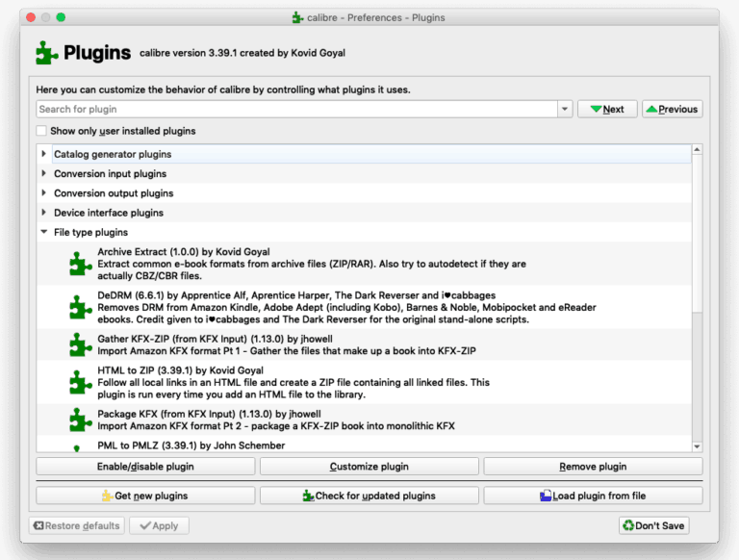Click the green Previous arrow button
The image size is (739, 560).
point(672,110)
